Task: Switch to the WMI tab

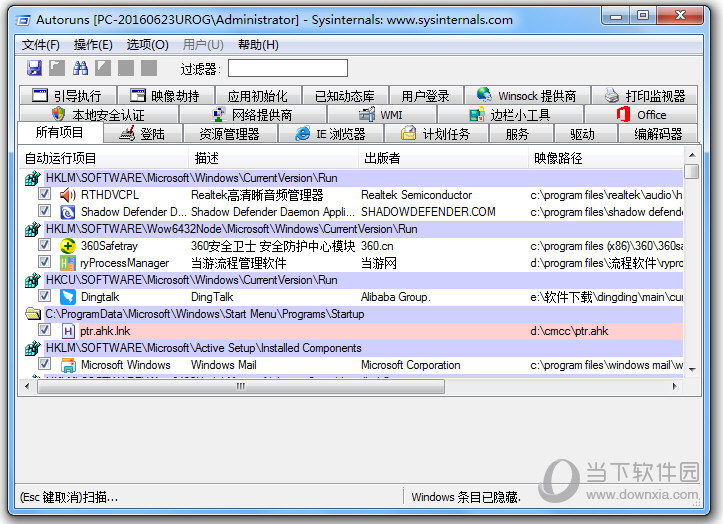Action: click(381, 114)
